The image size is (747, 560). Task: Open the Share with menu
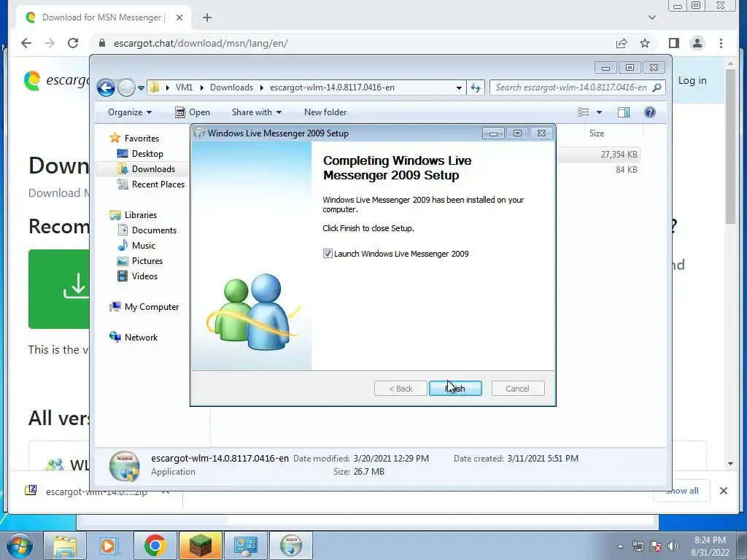pos(256,112)
